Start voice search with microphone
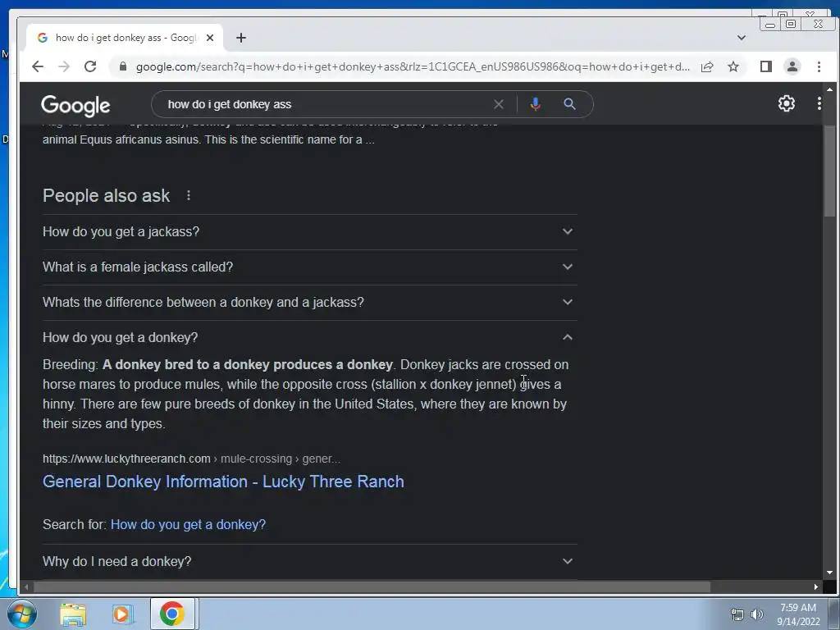Viewport: 840px width, 630px height. [x=535, y=104]
